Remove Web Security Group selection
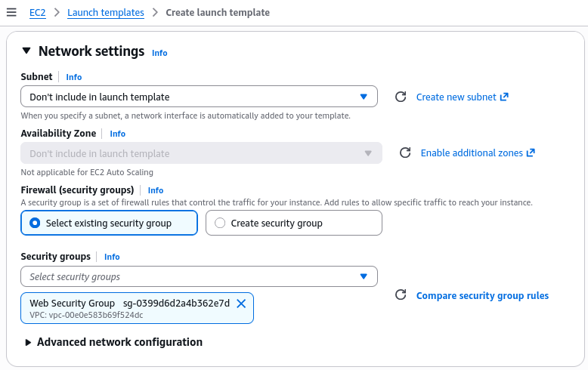Image resolution: width=588 pixels, height=370 pixels. pos(242,304)
